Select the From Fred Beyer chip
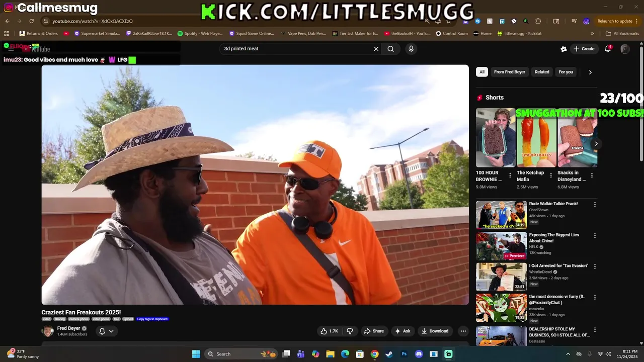This screenshot has width=644, height=362. [x=510, y=72]
